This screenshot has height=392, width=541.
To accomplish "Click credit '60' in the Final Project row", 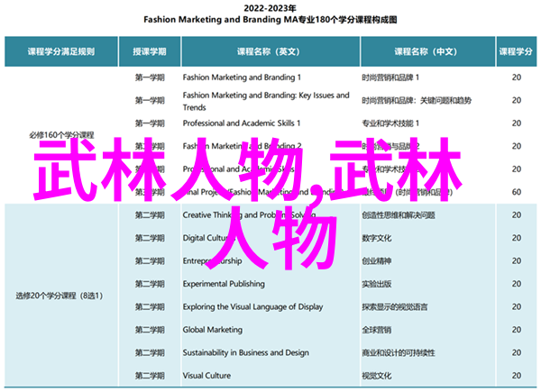I will pyautogui.click(x=517, y=192).
